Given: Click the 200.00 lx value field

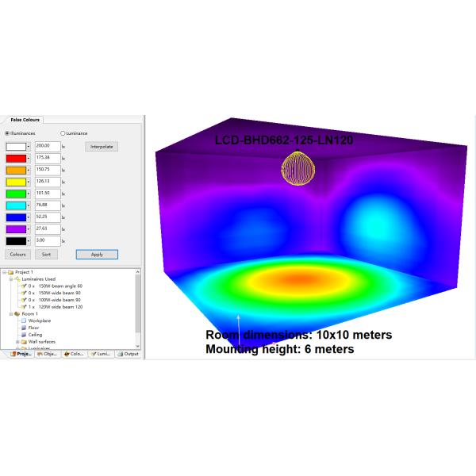Looking at the screenshot, I should [47, 146].
